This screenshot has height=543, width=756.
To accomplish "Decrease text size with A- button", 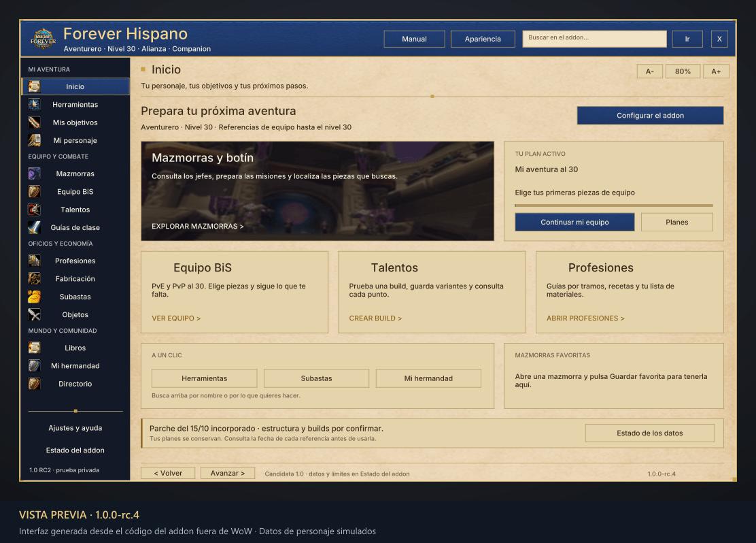I will point(650,71).
